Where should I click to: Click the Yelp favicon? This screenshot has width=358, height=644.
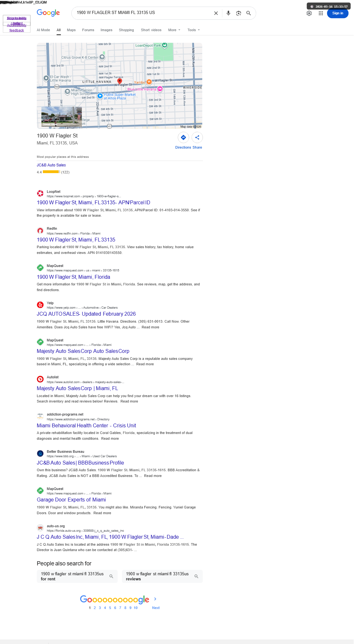point(40,305)
